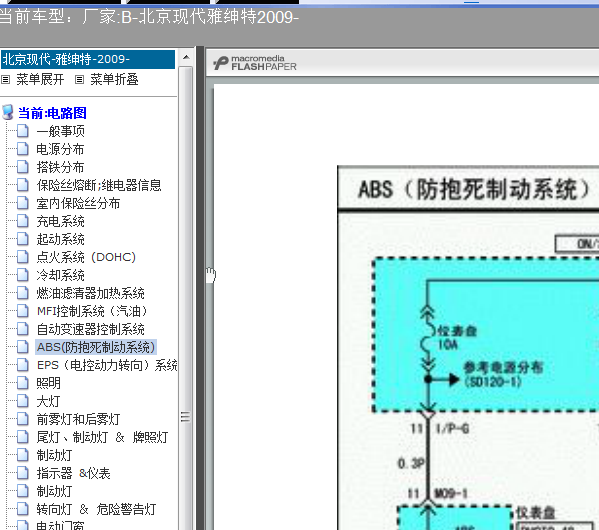Click the Macromedia FlashPaper logo
This screenshot has height=530, width=599.
255,63
